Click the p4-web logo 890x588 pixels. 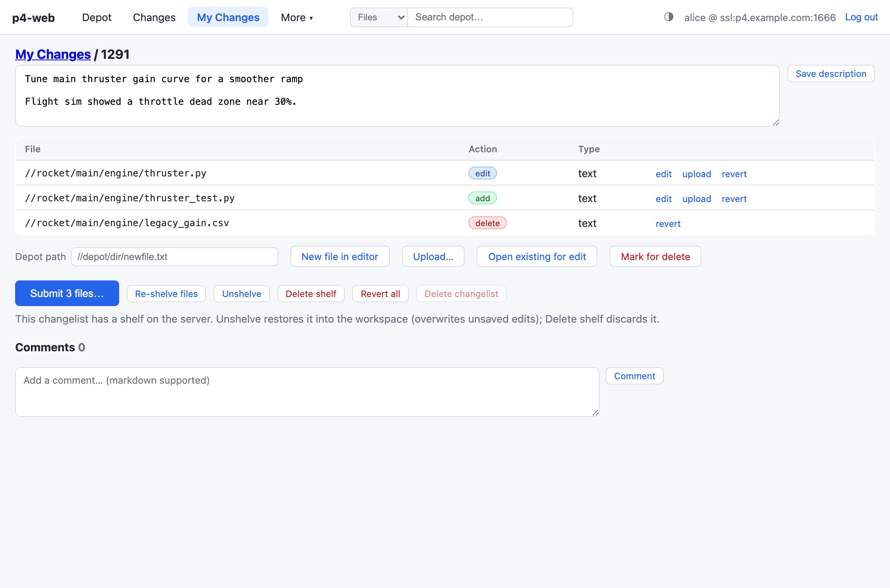point(34,18)
